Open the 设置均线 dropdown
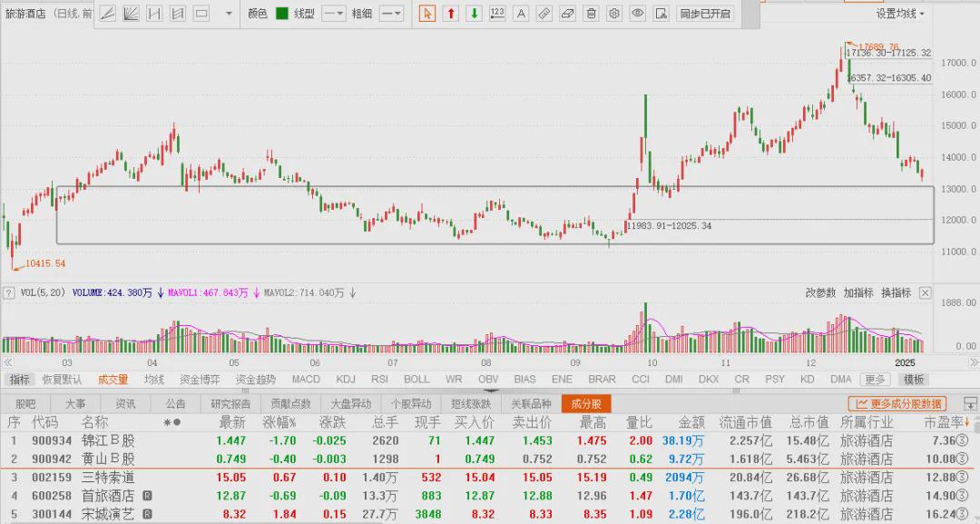Viewport: 980px width, 524px height. (x=899, y=13)
